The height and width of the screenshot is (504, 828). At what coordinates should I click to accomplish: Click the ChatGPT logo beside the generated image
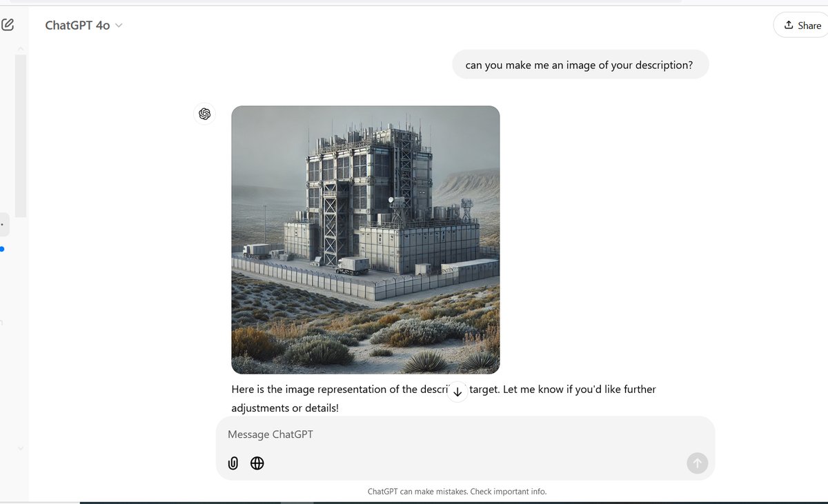point(205,113)
